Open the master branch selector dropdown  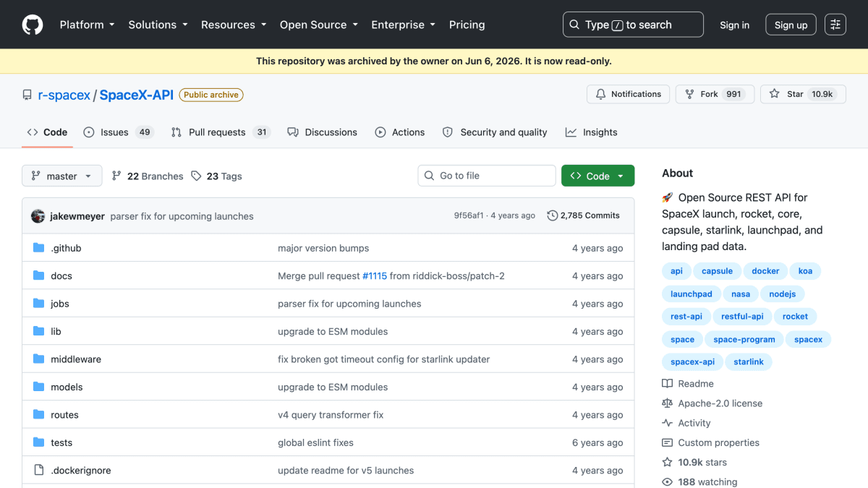[x=62, y=176]
